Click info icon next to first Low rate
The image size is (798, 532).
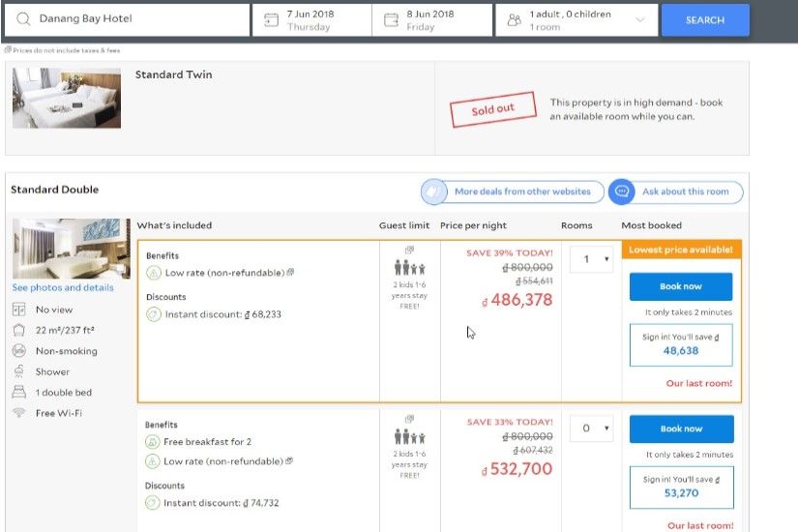coord(290,273)
